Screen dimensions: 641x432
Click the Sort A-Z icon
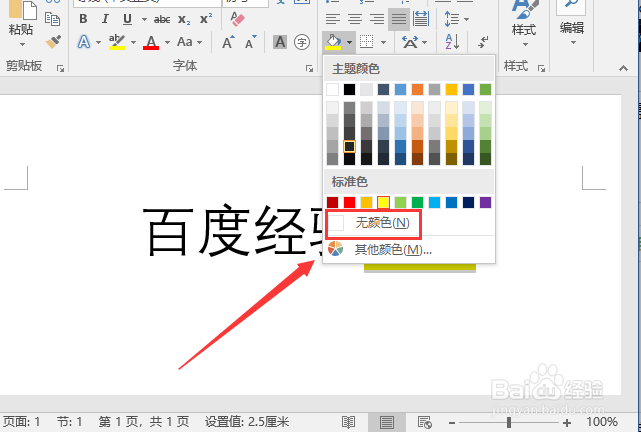[x=452, y=42]
